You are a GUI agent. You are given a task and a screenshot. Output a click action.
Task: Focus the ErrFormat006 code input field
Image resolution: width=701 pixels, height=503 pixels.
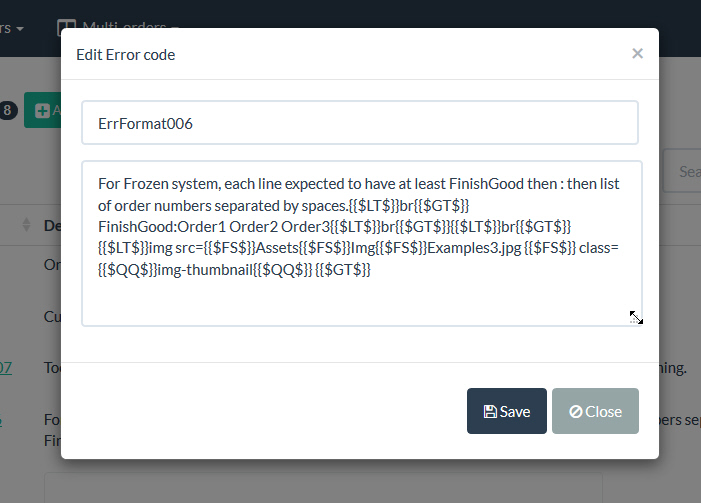point(360,123)
